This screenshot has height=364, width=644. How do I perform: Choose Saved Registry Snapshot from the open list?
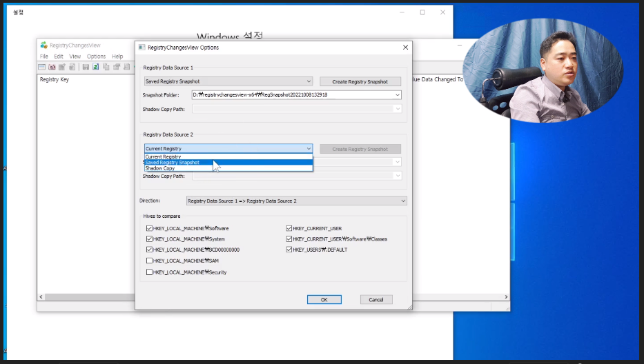[228, 163]
